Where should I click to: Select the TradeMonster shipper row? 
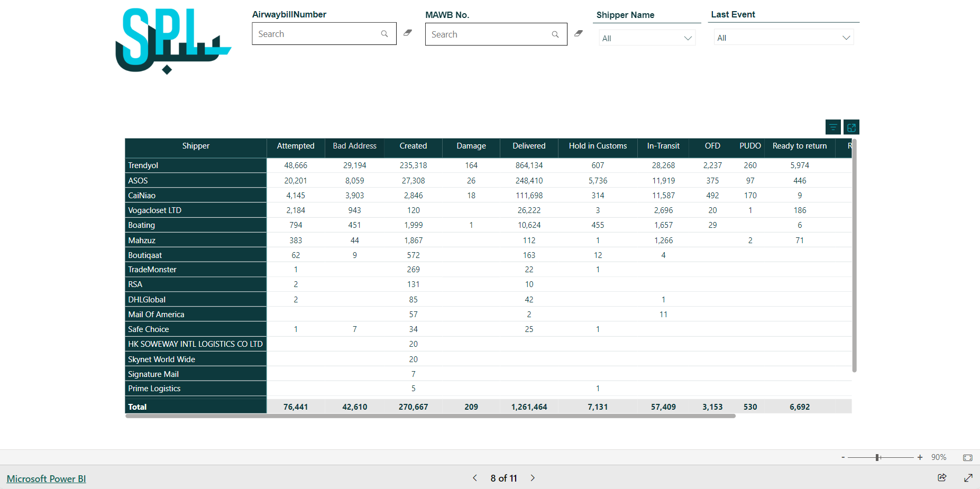pos(196,270)
